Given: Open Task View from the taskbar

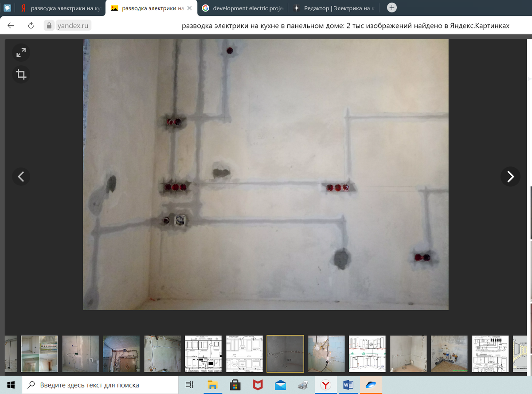Looking at the screenshot, I should pos(189,385).
